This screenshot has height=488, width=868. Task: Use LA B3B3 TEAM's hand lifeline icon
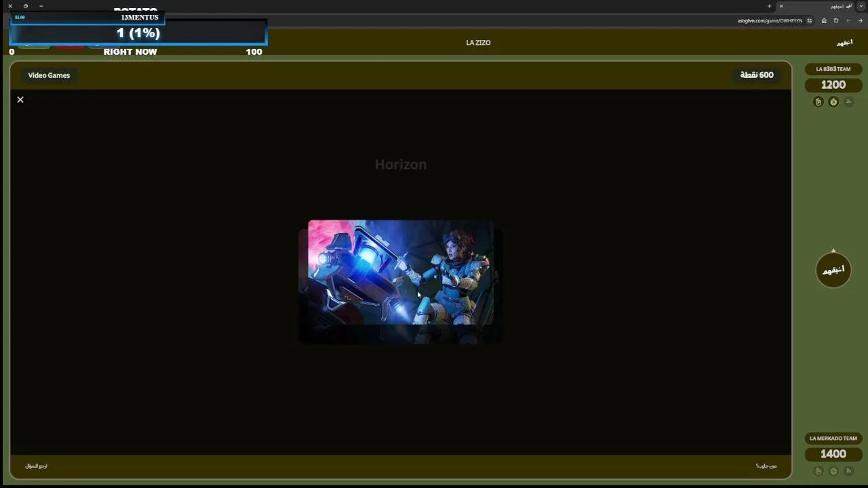coord(818,102)
